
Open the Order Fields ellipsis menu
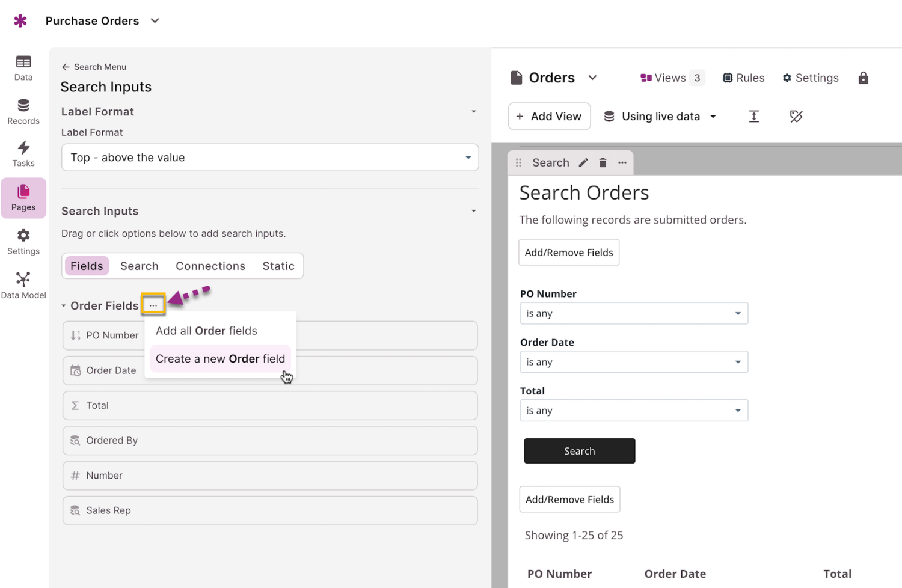tap(153, 305)
